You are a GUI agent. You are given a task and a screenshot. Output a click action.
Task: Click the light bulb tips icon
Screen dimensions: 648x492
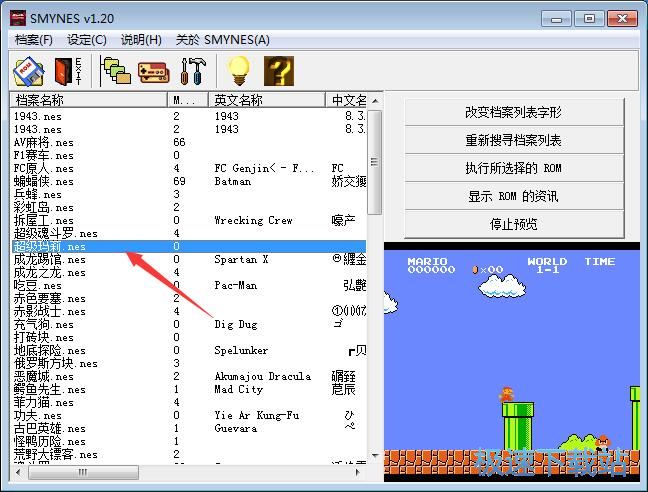pyautogui.click(x=238, y=71)
